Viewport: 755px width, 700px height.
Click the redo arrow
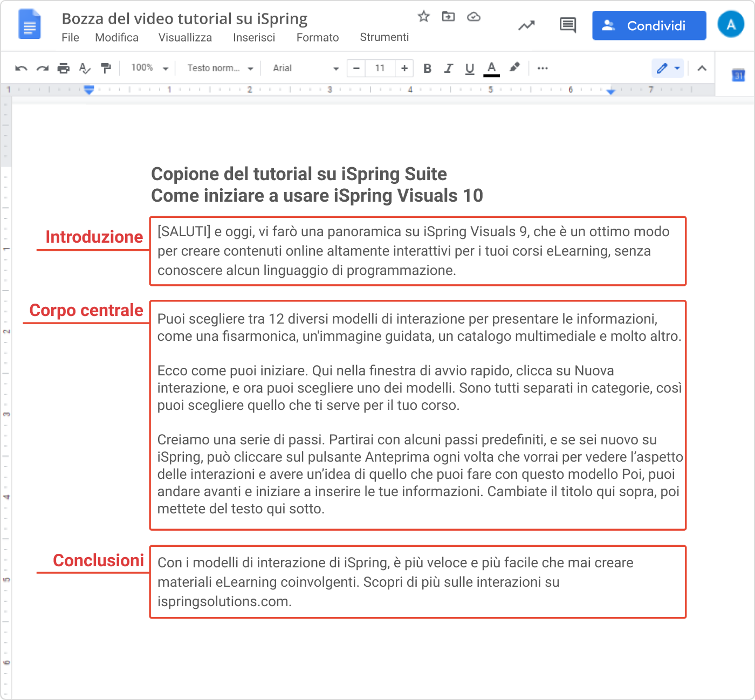[x=43, y=68]
